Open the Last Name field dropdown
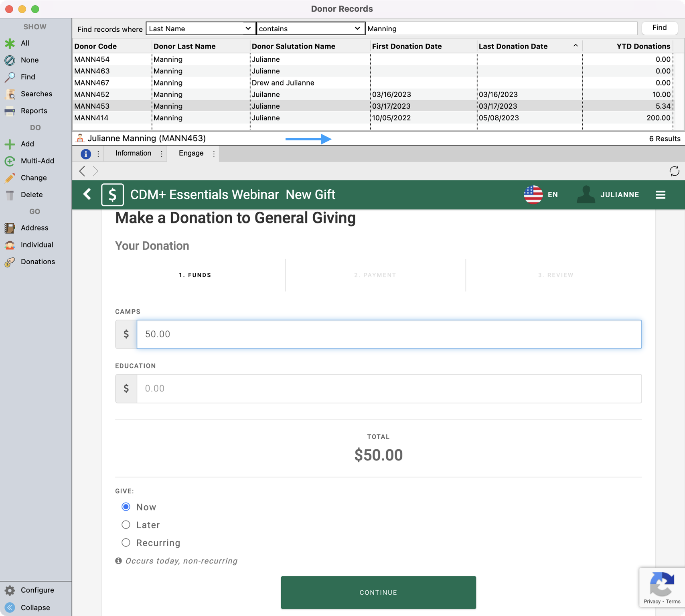The height and width of the screenshot is (616, 685). pyautogui.click(x=200, y=28)
